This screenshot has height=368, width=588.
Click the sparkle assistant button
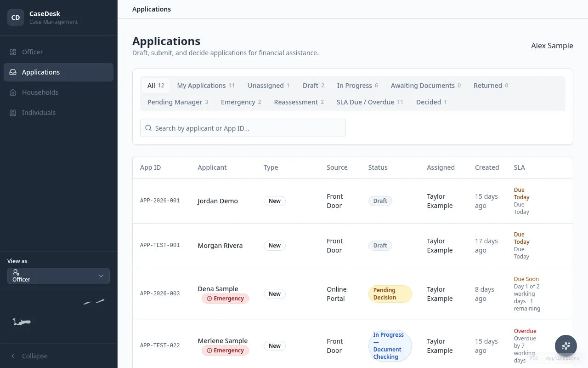[566, 346]
